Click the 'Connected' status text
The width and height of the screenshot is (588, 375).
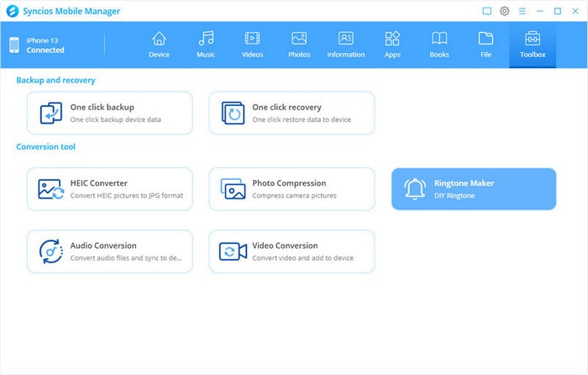point(45,50)
